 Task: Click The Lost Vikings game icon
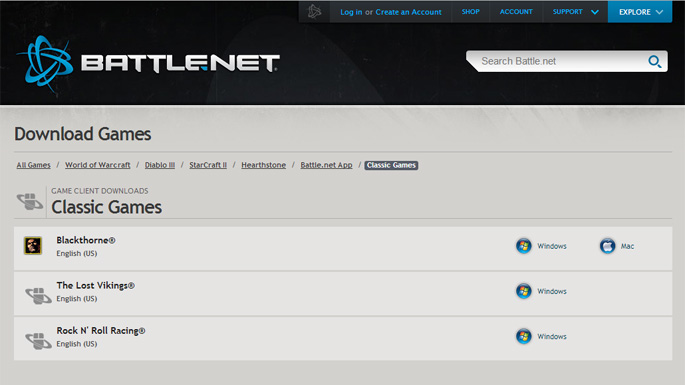[38, 295]
